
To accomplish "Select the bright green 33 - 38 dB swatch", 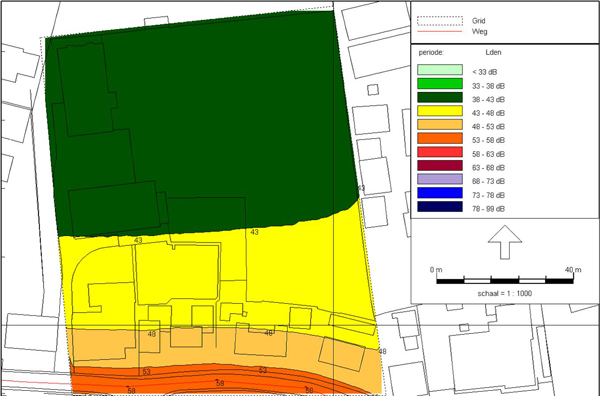I will tap(440, 83).
